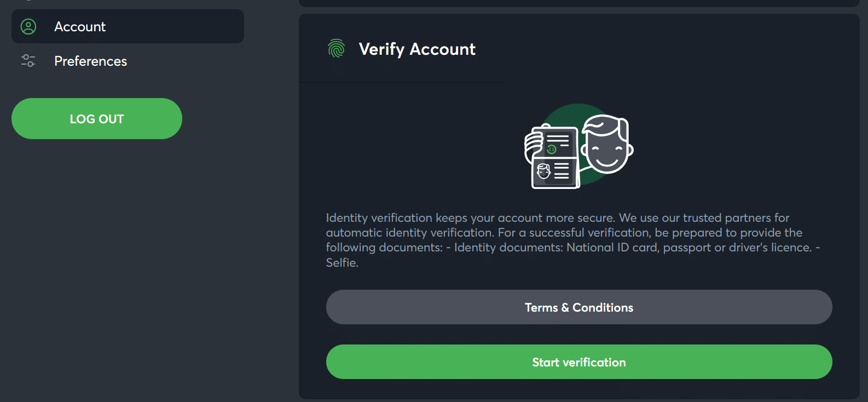This screenshot has width=868, height=402.
Task: Click the green Start verification bar
Action: pyautogui.click(x=578, y=362)
